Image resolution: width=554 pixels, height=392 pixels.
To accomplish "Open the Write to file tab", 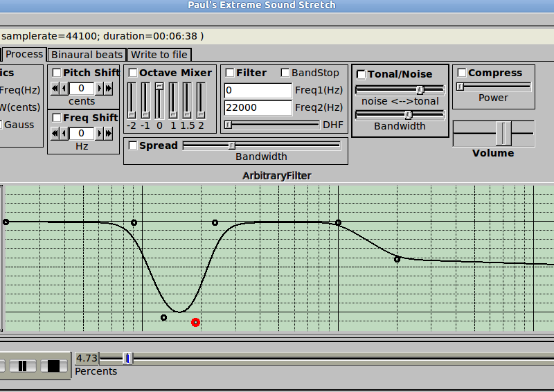I will (159, 55).
